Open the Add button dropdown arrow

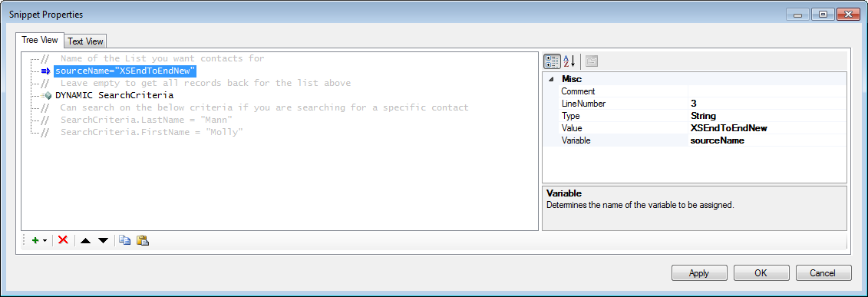(45, 241)
